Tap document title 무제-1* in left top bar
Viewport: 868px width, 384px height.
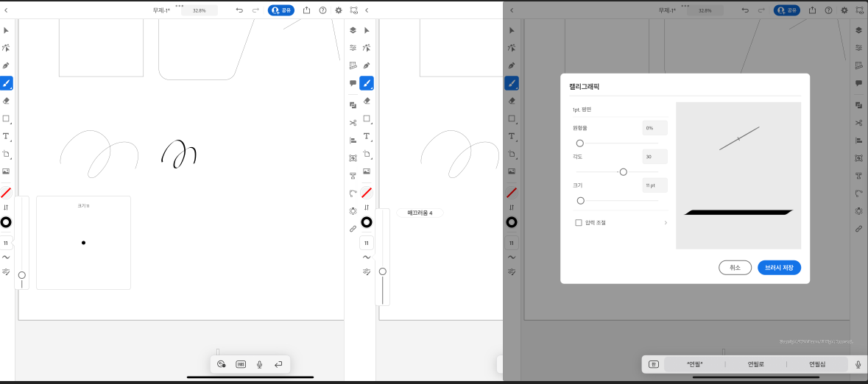tap(162, 10)
